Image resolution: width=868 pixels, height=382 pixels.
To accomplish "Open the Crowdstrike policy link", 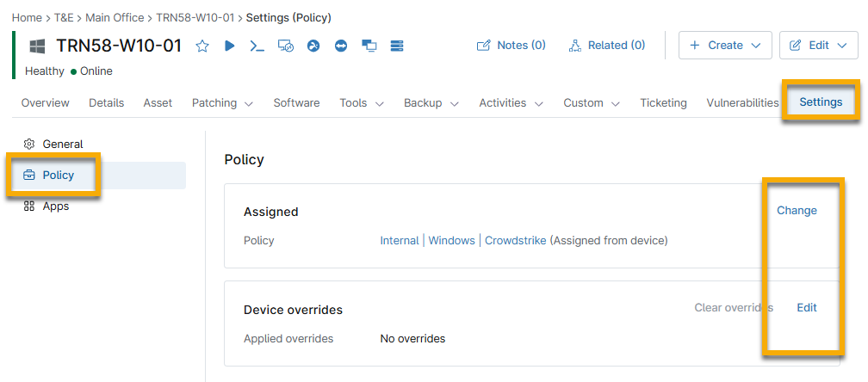I will point(515,241).
